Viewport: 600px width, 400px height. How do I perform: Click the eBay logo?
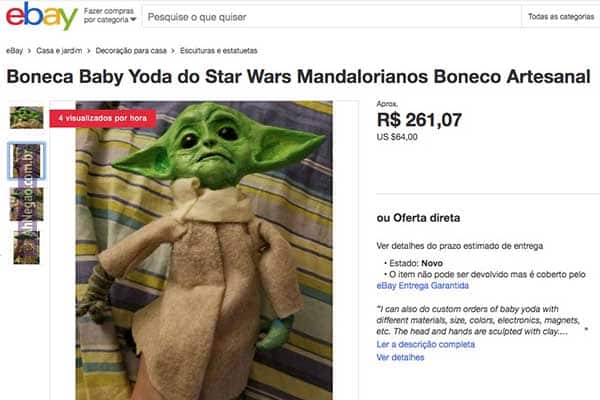pos(41,16)
